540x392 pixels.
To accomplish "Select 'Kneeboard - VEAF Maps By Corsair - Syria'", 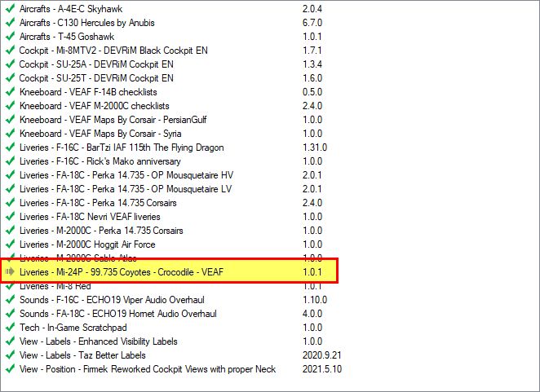I will tap(100, 134).
